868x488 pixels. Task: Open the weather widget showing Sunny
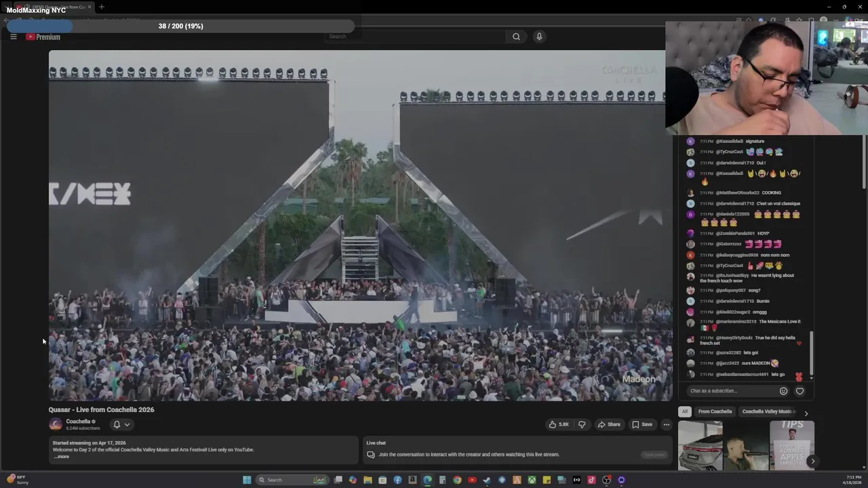17,480
